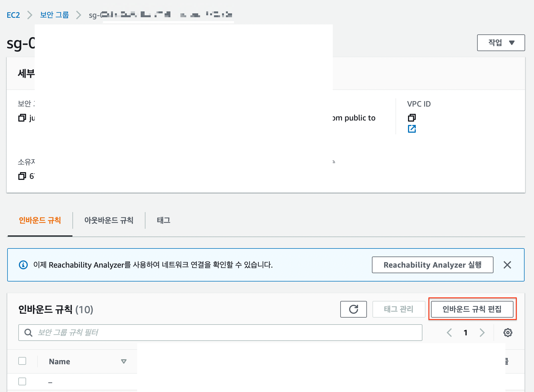Go to previous page of rules

coord(449,333)
